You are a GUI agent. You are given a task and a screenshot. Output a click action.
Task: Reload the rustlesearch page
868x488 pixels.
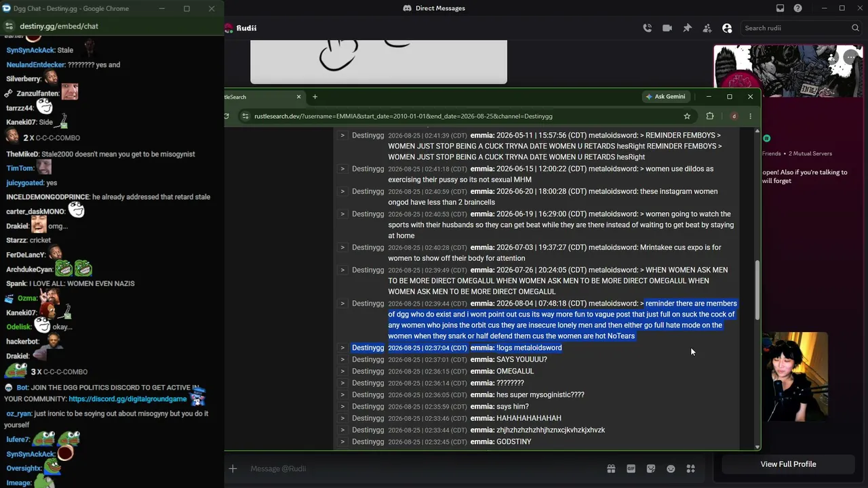coord(226,116)
